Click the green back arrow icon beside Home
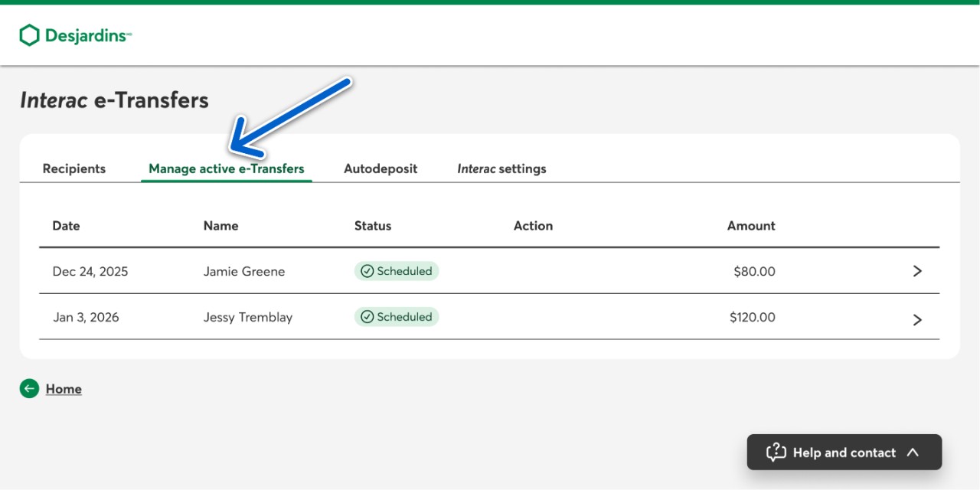 [x=29, y=389]
